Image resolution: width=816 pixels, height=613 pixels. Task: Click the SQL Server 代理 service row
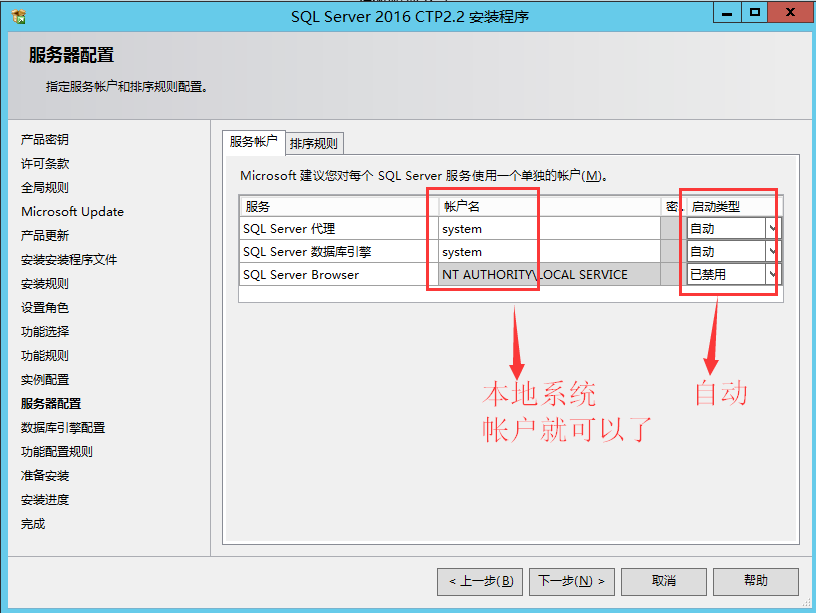(339, 228)
